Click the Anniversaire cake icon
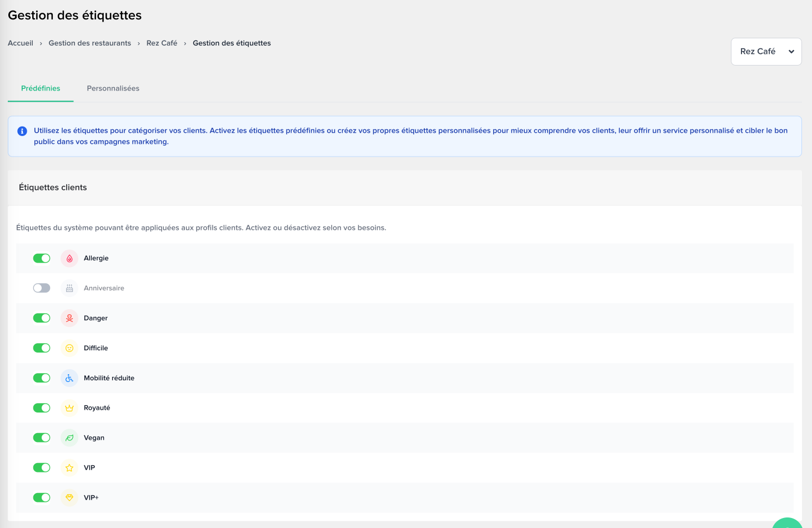 (69, 288)
